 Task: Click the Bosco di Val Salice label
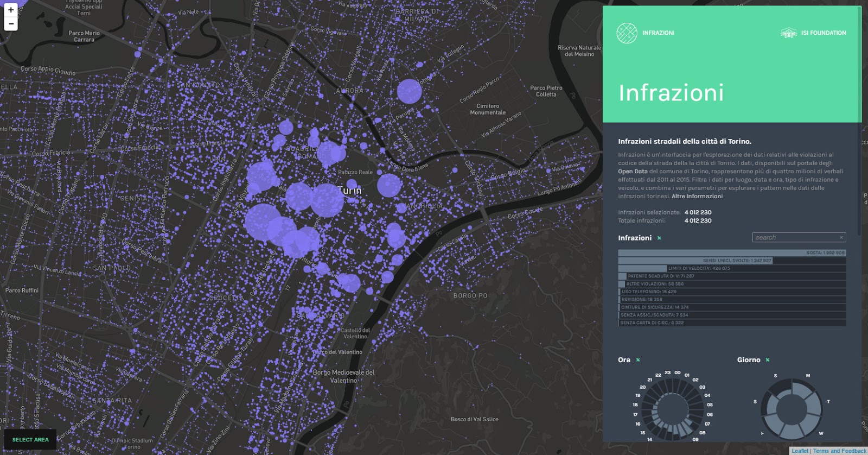click(x=475, y=419)
